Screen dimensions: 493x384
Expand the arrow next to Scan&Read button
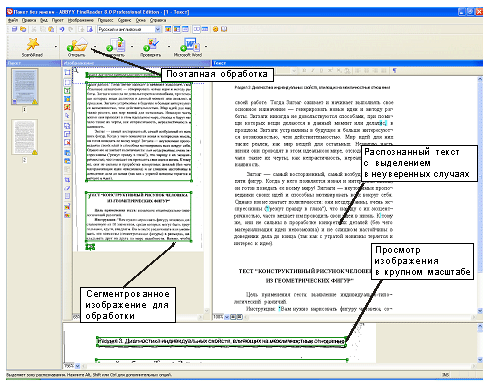56,46
